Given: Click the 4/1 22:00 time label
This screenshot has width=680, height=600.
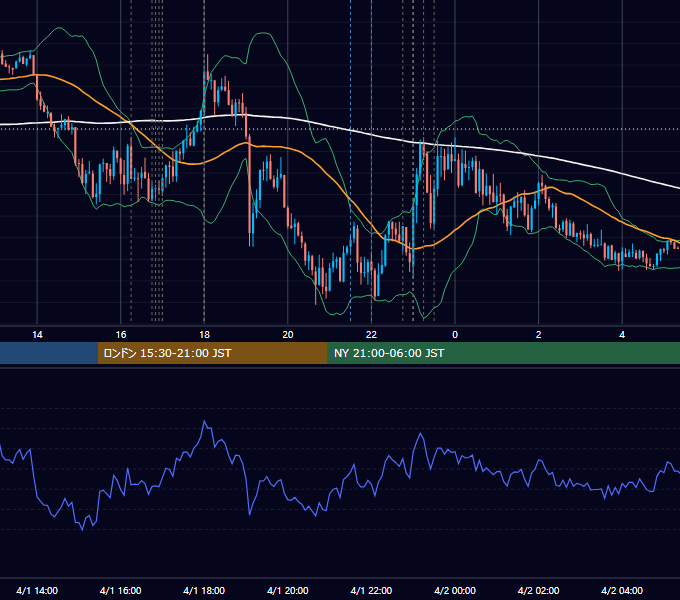Looking at the screenshot, I should (x=371, y=590).
